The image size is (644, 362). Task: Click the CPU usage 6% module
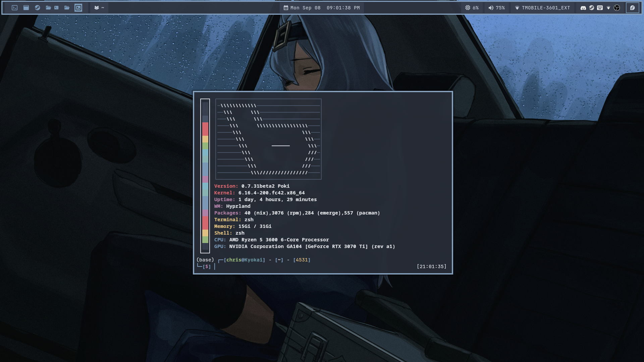(x=472, y=8)
